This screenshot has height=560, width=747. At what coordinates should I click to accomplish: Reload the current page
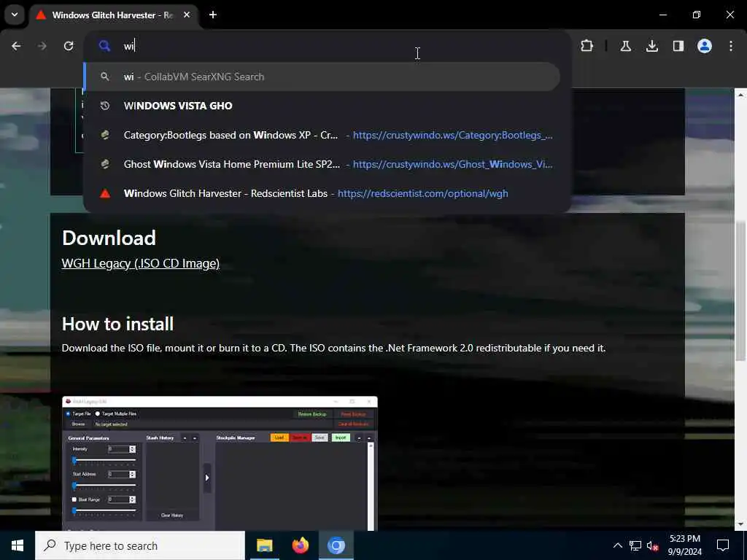pyautogui.click(x=69, y=46)
